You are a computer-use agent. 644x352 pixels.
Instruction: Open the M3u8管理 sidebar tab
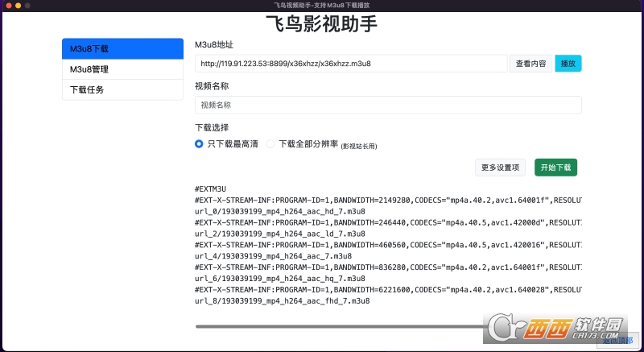pos(122,69)
